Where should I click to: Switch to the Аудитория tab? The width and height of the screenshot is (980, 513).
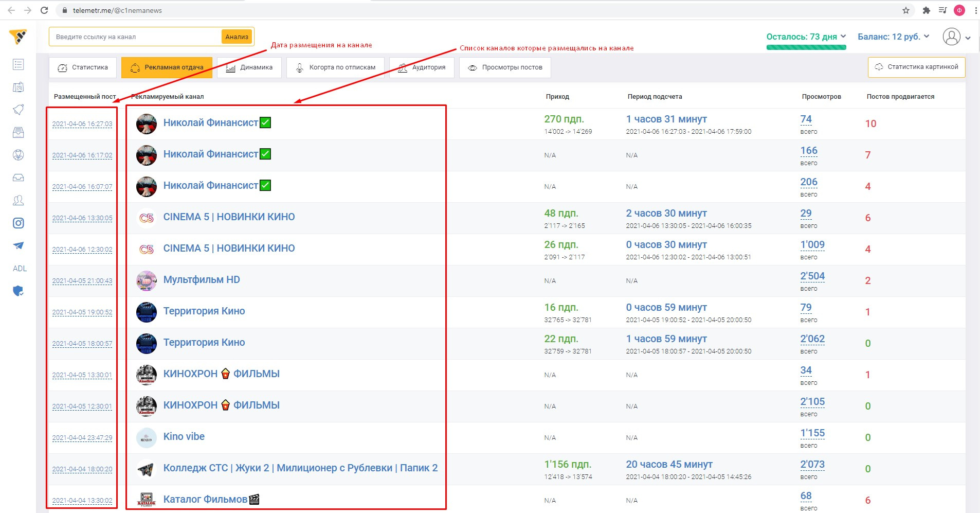(x=422, y=67)
